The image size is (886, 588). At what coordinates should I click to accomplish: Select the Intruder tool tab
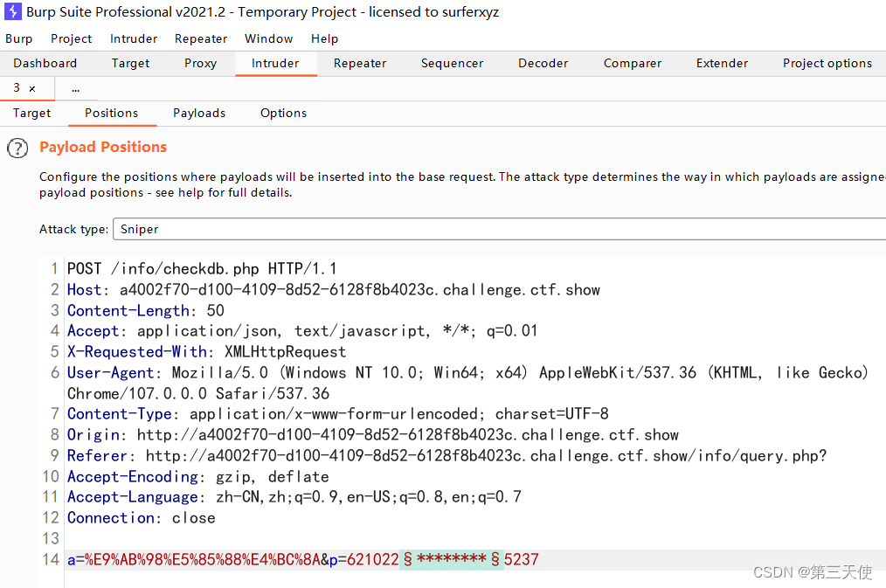(275, 63)
